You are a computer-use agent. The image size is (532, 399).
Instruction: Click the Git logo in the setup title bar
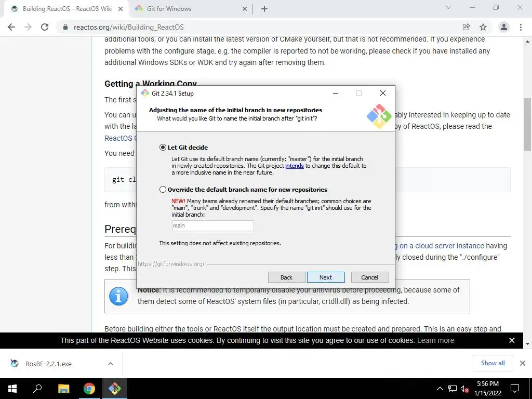click(x=145, y=93)
